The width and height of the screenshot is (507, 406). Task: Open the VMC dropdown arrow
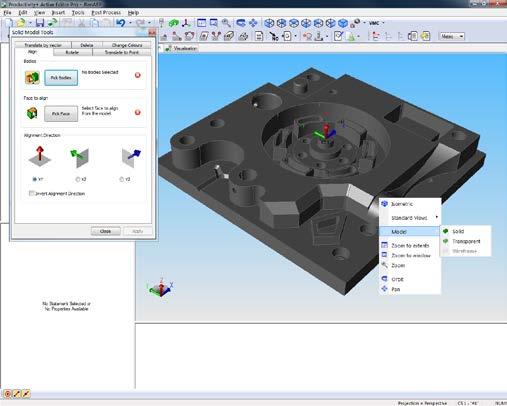(383, 23)
